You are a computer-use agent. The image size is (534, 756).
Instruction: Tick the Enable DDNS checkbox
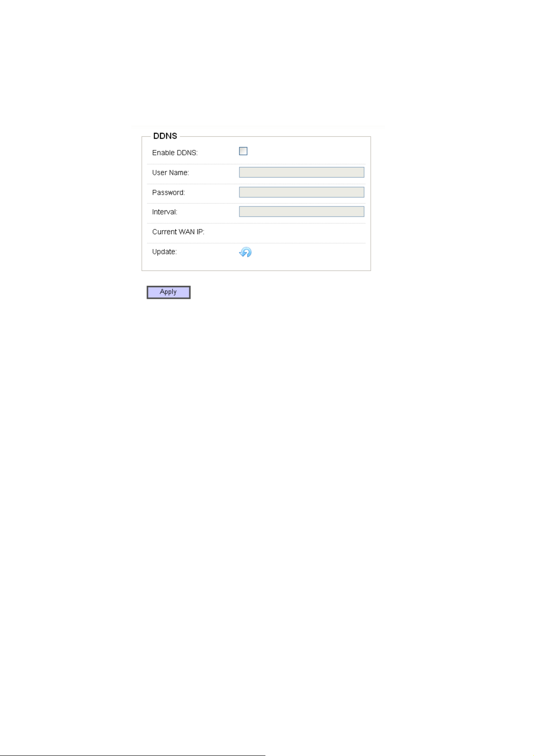pos(243,151)
